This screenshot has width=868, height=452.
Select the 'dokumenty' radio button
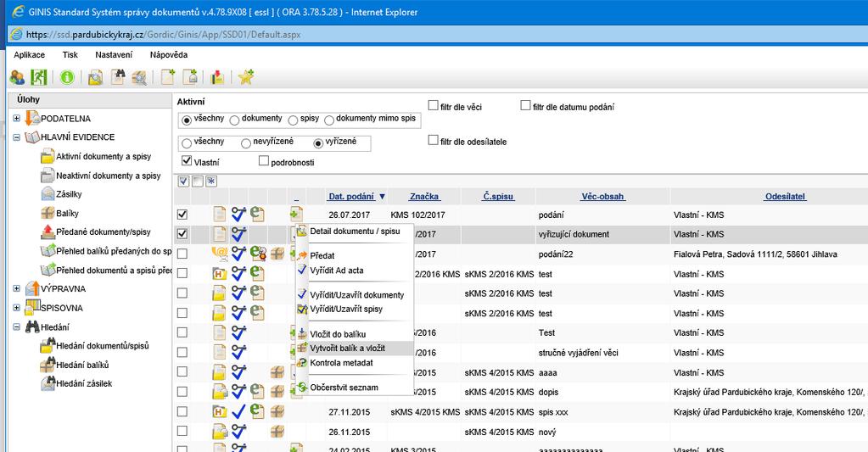(x=234, y=120)
